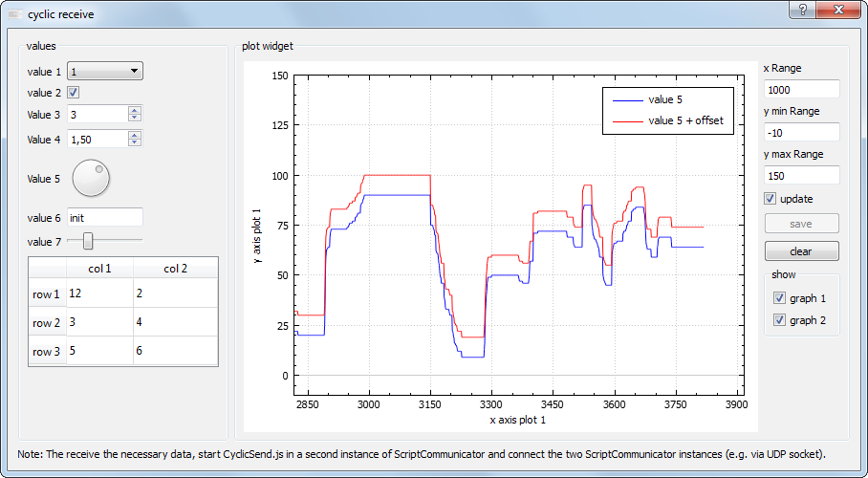Toggle graph 2 visibility checkbox
The image size is (868, 478).
click(x=779, y=320)
